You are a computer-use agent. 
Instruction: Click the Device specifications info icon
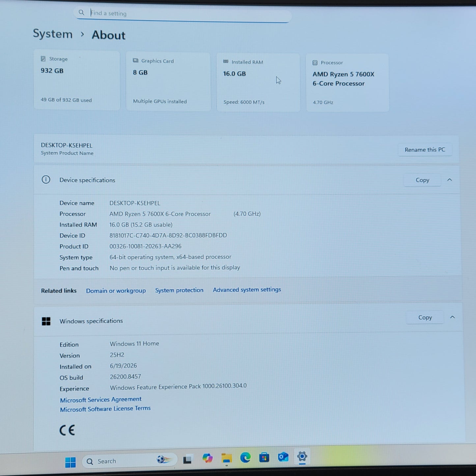46,180
